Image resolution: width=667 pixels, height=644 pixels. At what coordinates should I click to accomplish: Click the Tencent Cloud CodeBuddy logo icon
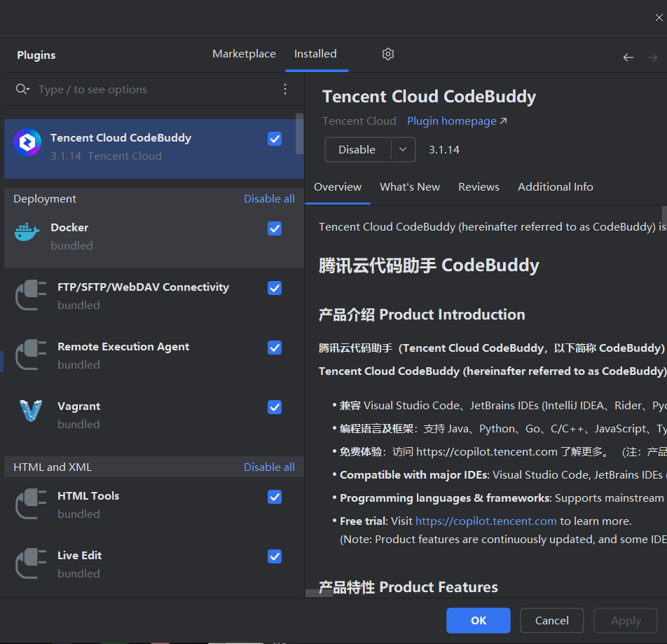tap(27, 142)
